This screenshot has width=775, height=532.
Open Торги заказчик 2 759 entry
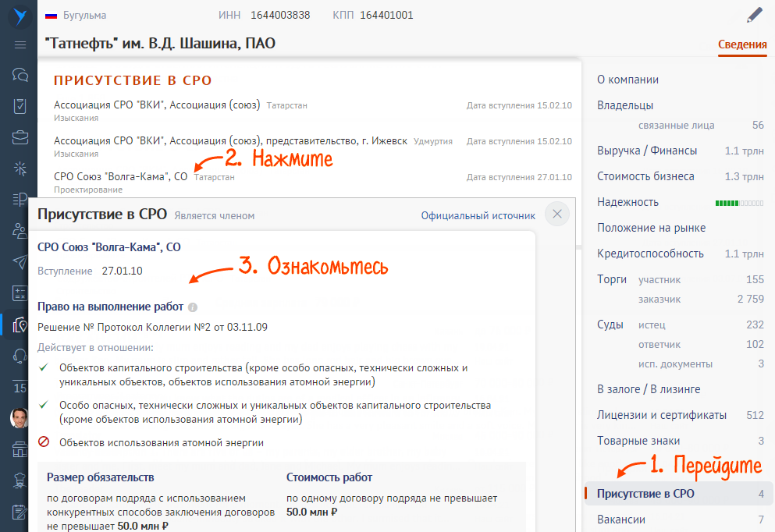point(701,299)
